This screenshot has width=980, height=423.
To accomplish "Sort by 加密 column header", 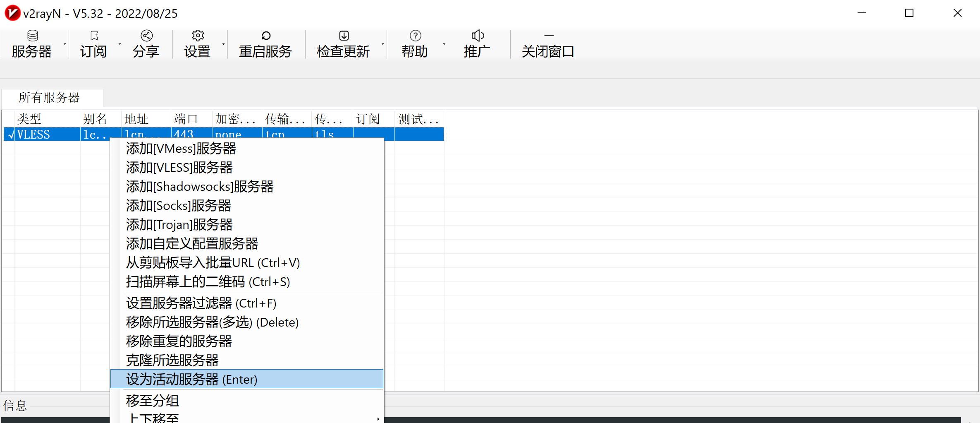I will (x=237, y=119).
